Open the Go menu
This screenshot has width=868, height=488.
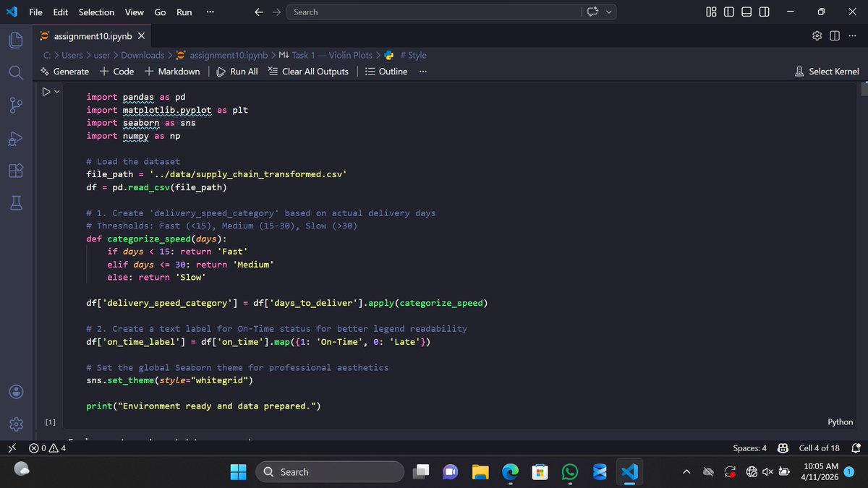tap(160, 12)
